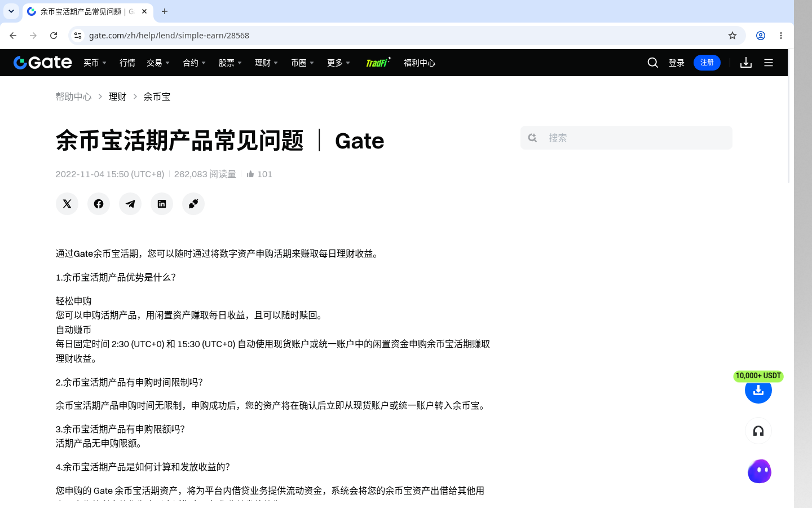
Task: Click the page vertical scrollbar
Action: coord(789,116)
